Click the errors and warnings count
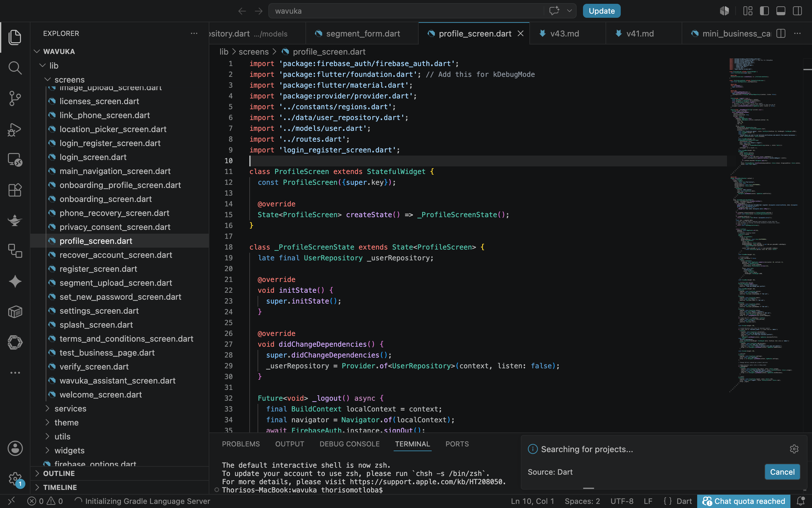 [45, 501]
